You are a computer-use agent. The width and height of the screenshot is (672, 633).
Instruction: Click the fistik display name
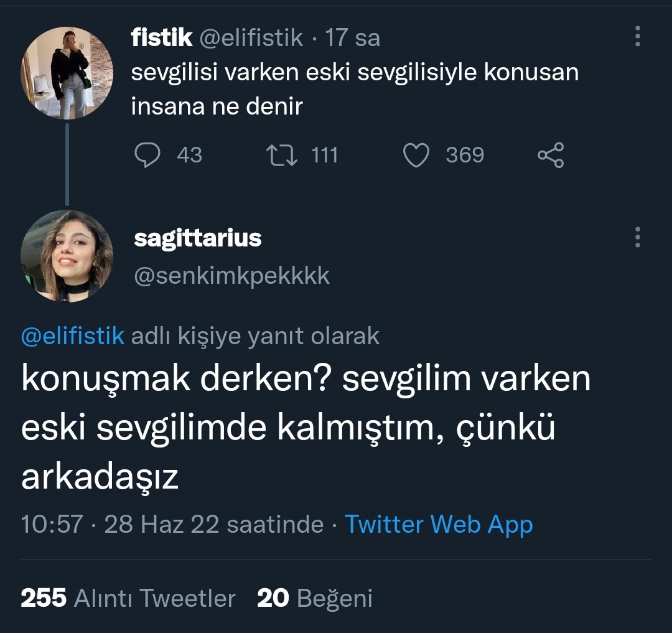click(161, 38)
